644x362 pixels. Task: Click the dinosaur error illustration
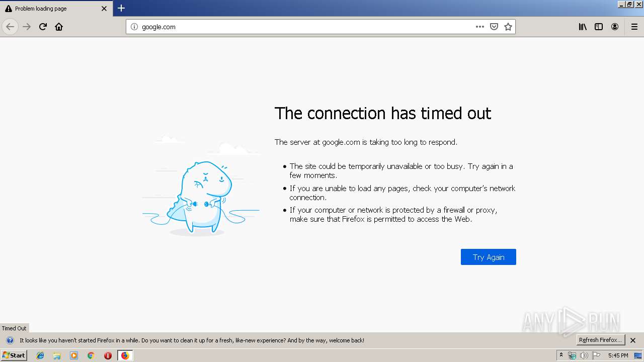point(201,185)
